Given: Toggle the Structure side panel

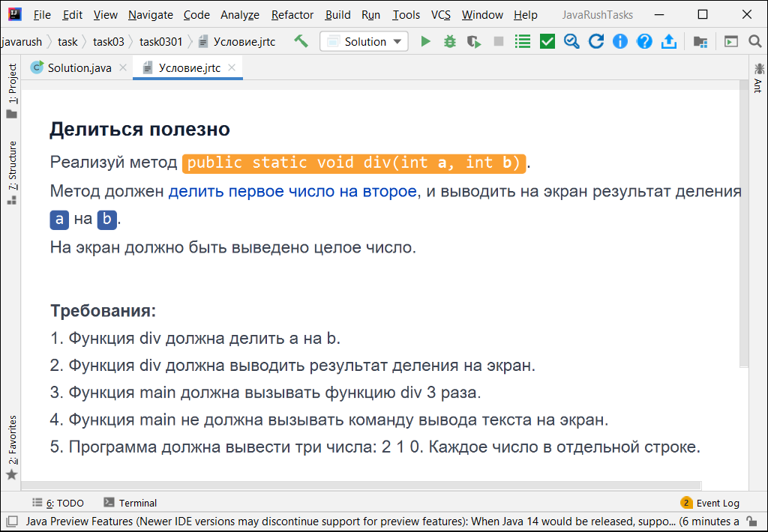Looking at the screenshot, I should click(12, 172).
